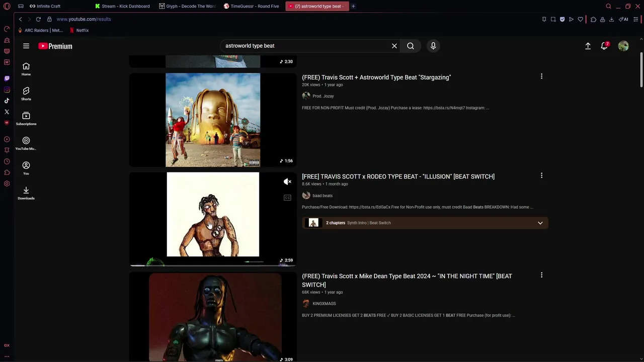Open TikTok in the Opera sidebar

(7, 101)
